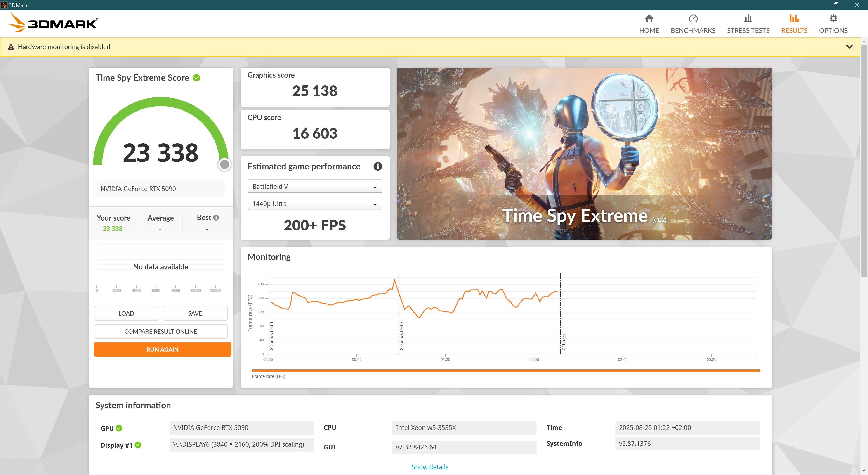Click the SystemInfo version v5.87.1376
The width and height of the screenshot is (868, 475).
click(687, 444)
